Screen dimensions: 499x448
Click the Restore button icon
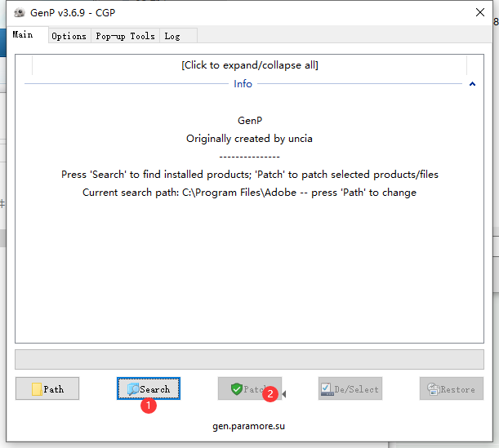pyautogui.click(x=432, y=389)
